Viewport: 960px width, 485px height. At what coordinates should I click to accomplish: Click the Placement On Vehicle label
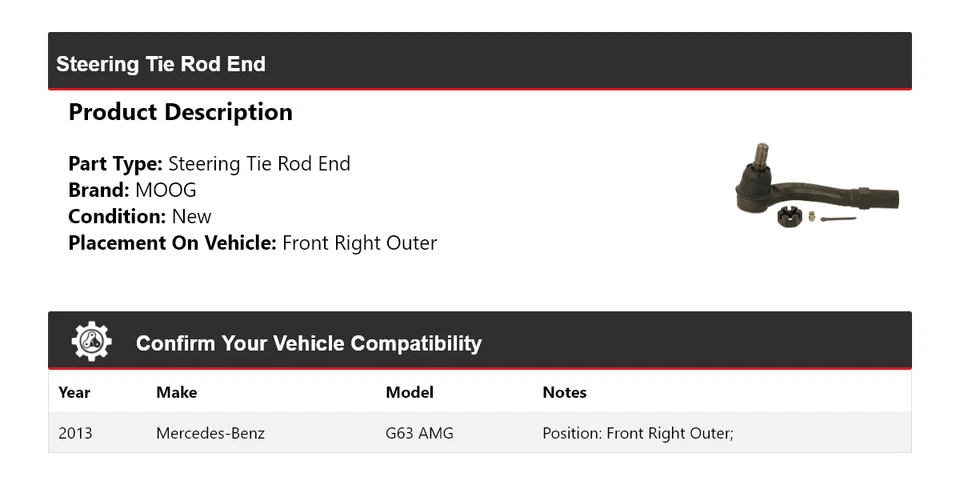(173, 243)
